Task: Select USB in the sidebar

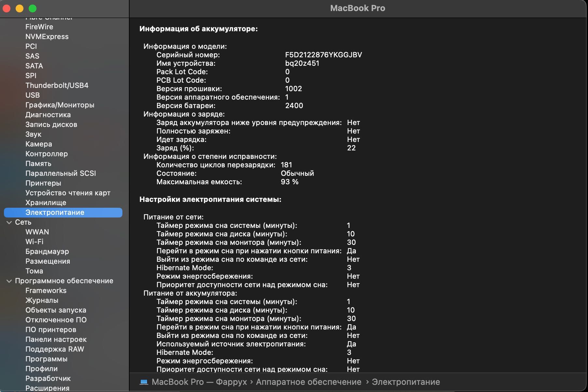Action: (x=33, y=95)
